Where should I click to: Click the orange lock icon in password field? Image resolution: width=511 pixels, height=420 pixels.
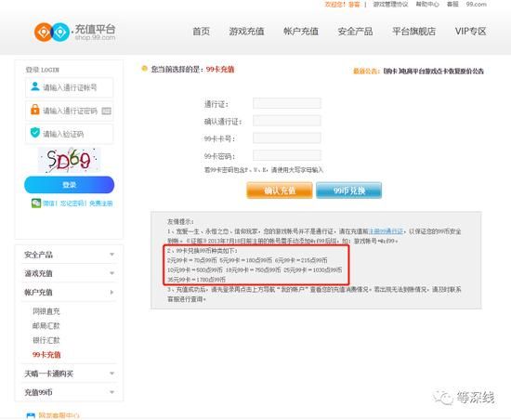coord(35,110)
